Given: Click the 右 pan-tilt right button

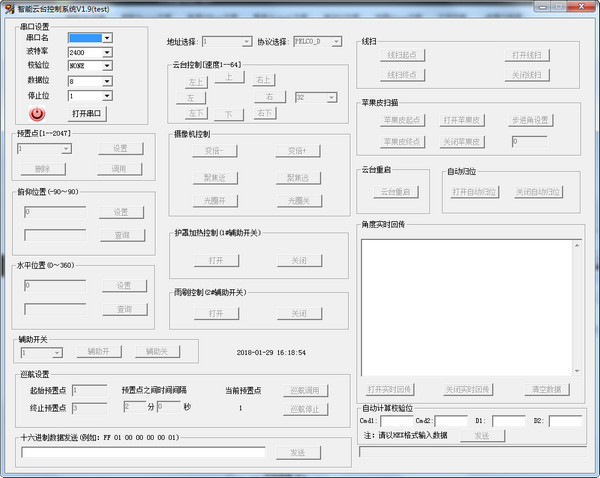Looking at the screenshot, I should tap(269, 97).
